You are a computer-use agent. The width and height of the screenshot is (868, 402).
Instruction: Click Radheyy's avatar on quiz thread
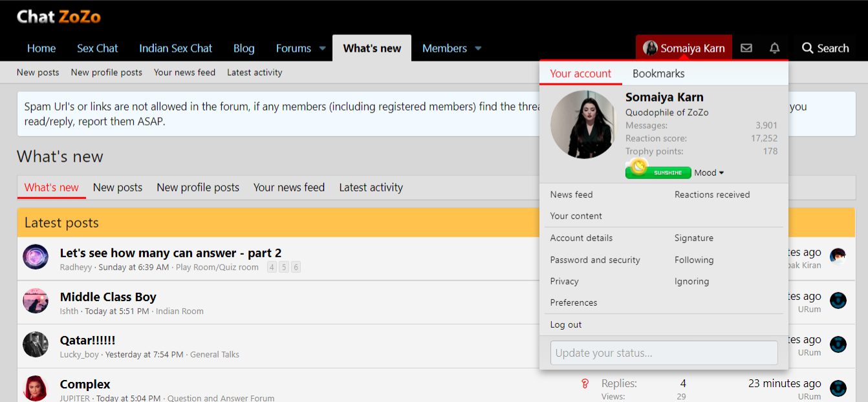tap(36, 257)
